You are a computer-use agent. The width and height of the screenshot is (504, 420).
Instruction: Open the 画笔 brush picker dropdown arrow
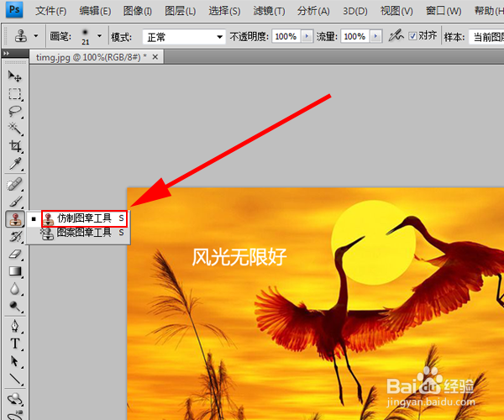point(100,35)
